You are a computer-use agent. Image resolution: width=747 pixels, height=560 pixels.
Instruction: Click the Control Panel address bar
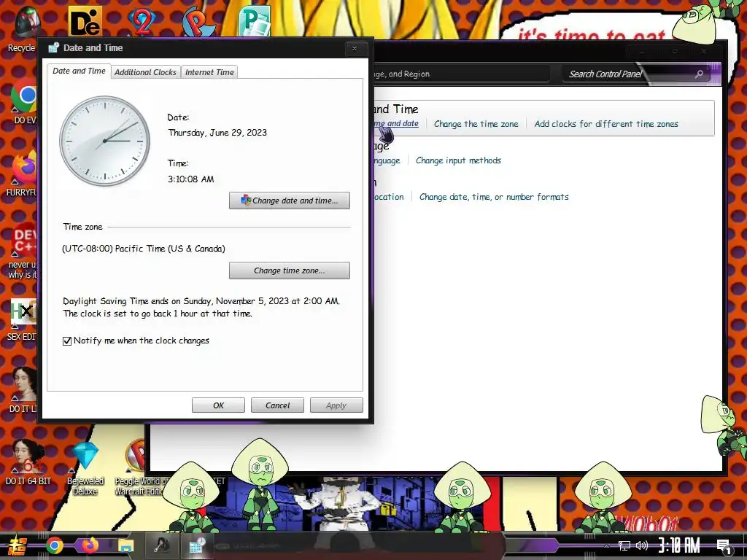click(x=461, y=74)
